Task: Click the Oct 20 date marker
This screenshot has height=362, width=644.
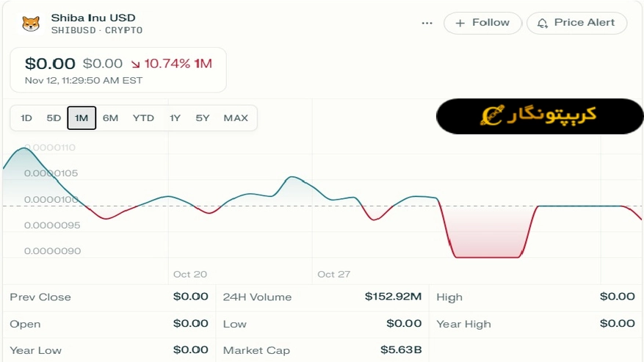Action: [x=190, y=274]
